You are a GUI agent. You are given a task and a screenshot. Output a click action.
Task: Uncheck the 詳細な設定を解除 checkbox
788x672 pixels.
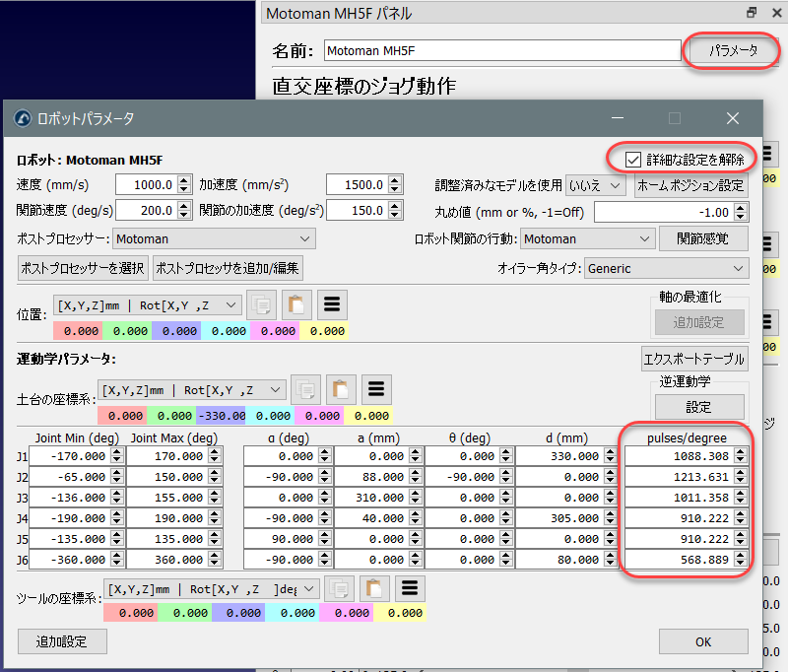coord(632,160)
